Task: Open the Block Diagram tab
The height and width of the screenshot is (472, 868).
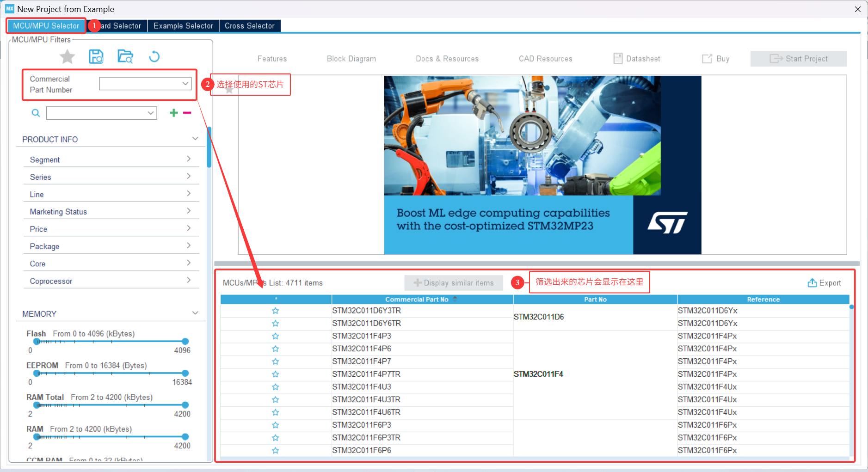Action: tap(351, 59)
